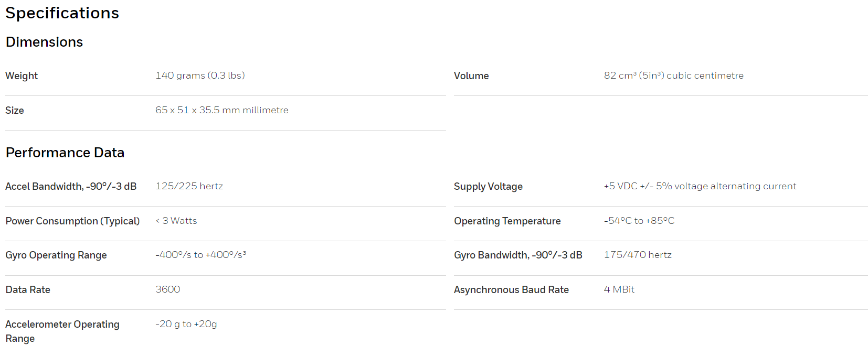Click the Dimensions section heading
868x356 pixels.
pyautogui.click(x=44, y=42)
